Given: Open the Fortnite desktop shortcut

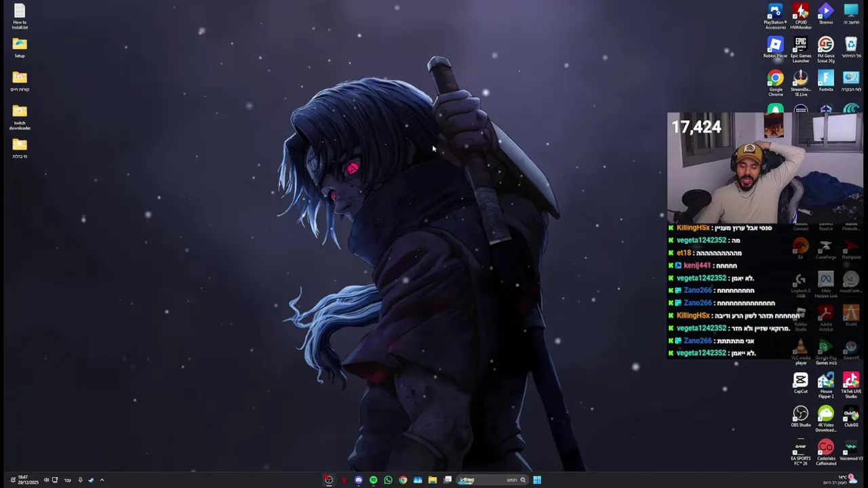Looking at the screenshot, I should [825, 81].
